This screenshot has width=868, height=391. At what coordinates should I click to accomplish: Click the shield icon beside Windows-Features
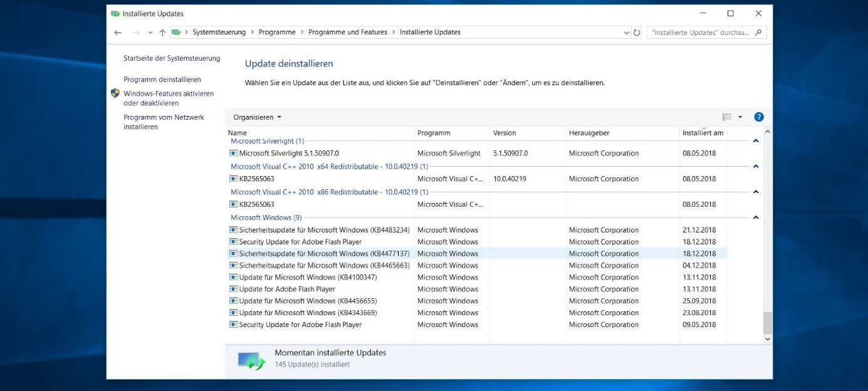coord(115,93)
